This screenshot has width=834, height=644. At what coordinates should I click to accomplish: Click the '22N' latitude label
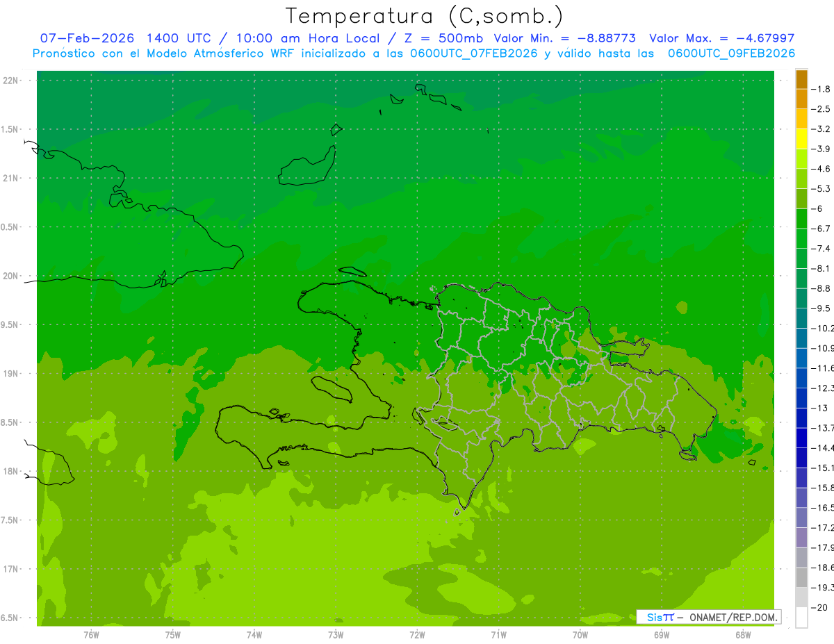pyautogui.click(x=10, y=81)
